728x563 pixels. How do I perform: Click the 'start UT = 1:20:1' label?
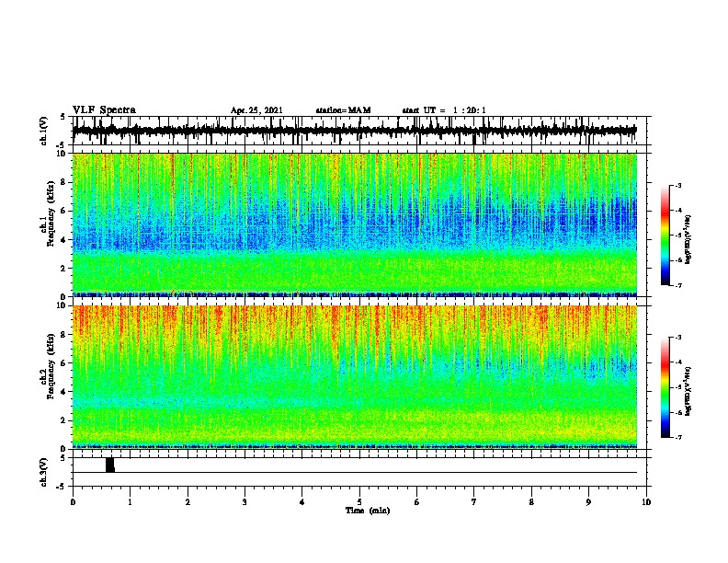[x=444, y=110]
